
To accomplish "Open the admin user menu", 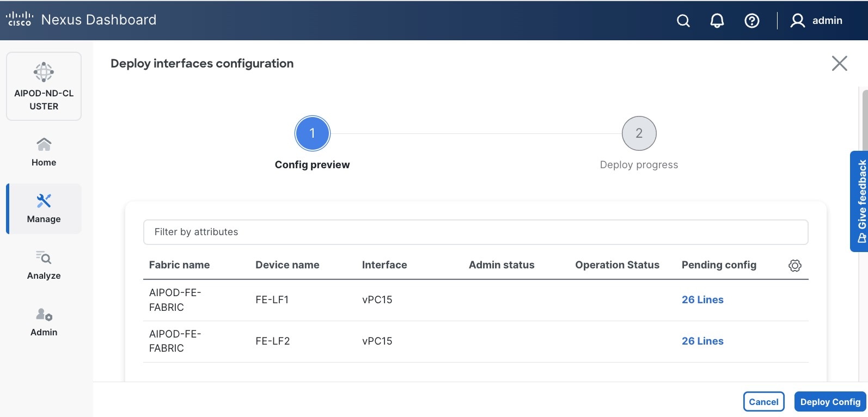I will (x=816, y=21).
